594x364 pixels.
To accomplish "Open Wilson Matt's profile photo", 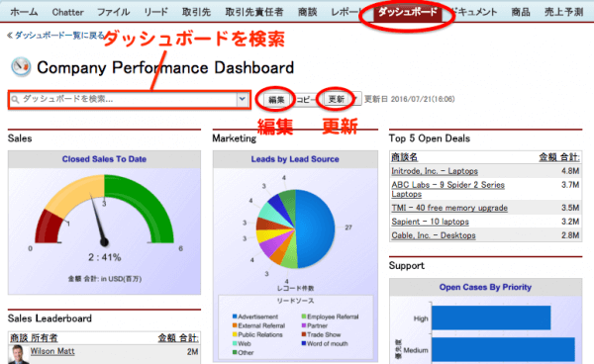I will coord(19,354).
